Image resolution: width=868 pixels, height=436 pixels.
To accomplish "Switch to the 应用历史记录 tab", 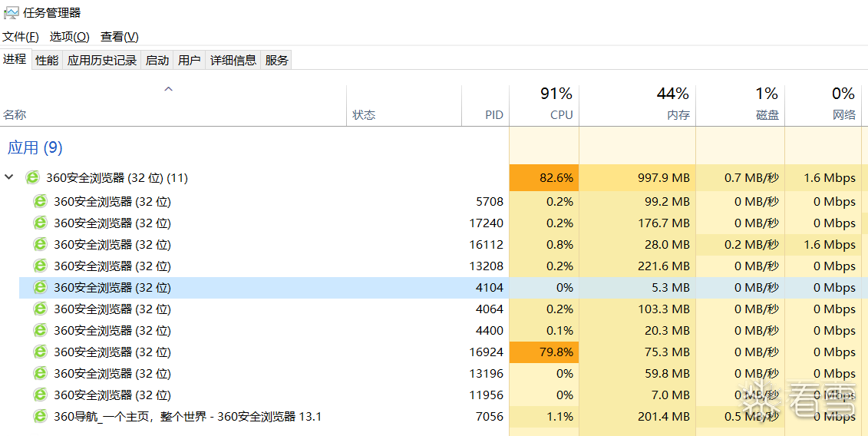I will click(102, 61).
